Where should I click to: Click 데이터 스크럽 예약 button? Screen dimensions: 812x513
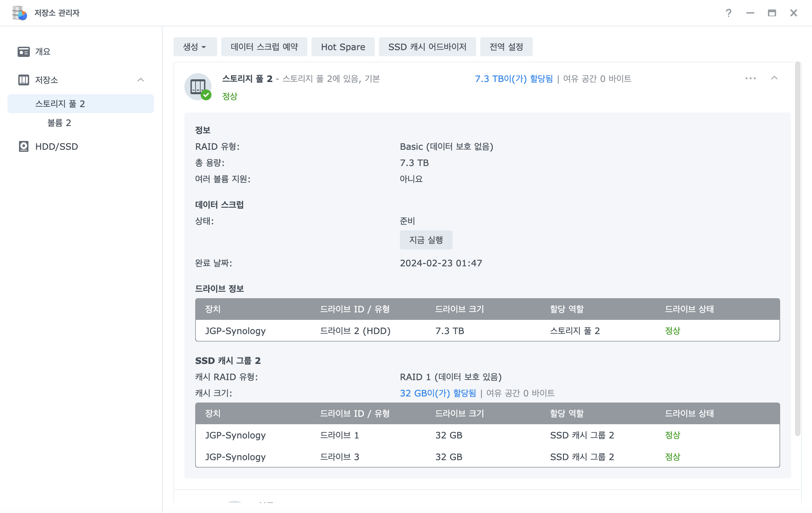coord(264,47)
